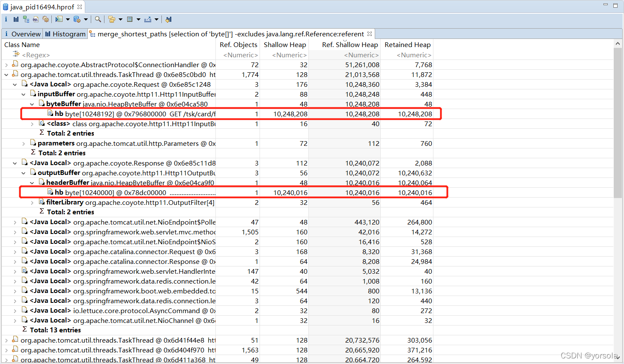
Task: Open the Thread Overview
Action: click(x=76, y=19)
